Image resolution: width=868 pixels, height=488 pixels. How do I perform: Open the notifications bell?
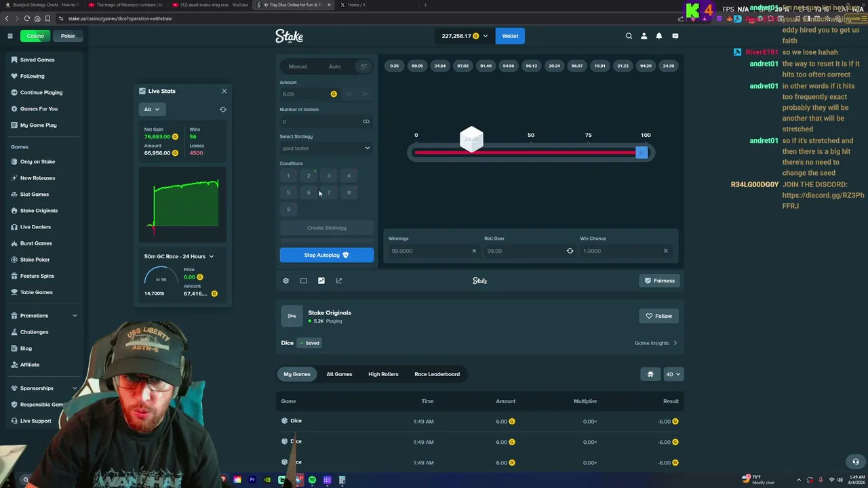pyautogui.click(x=658, y=36)
